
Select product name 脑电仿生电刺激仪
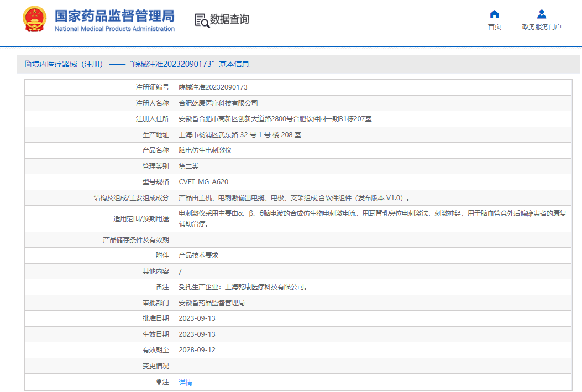tap(205, 150)
